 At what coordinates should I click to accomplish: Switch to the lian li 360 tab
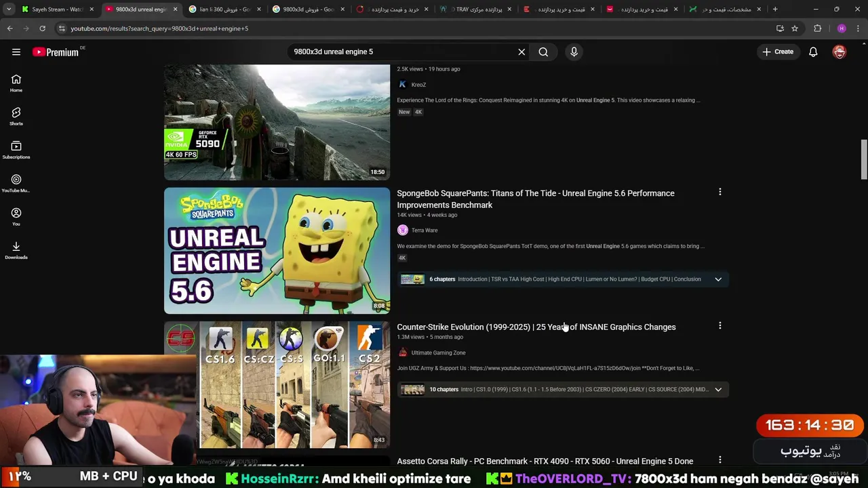(x=224, y=9)
